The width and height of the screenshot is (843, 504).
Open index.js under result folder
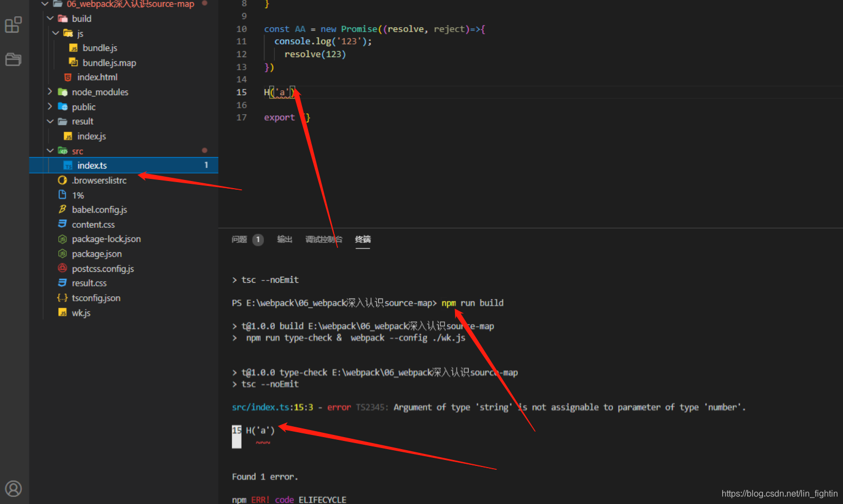[x=91, y=136]
